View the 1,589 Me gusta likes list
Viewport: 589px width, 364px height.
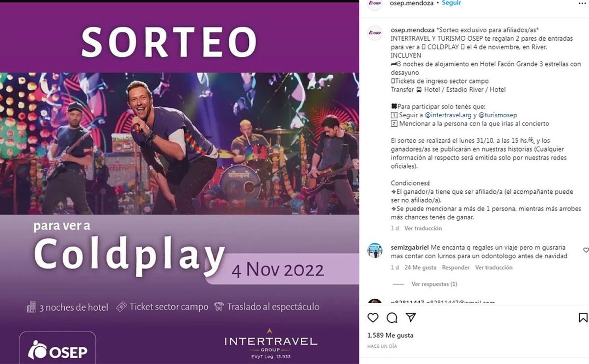coord(390,336)
